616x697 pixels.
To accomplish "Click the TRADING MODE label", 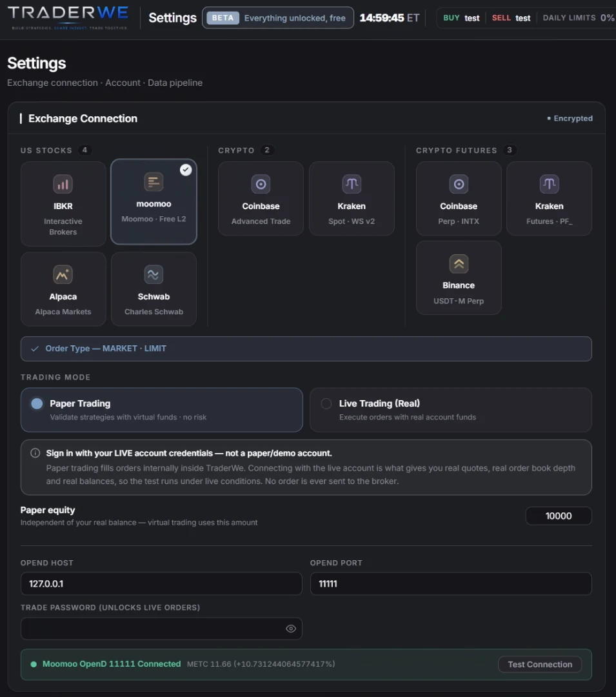I will (55, 378).
